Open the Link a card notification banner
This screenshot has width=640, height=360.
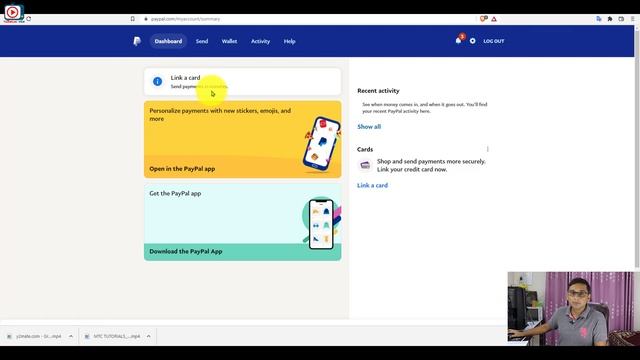pyautogui.click(x=242, y=82)
